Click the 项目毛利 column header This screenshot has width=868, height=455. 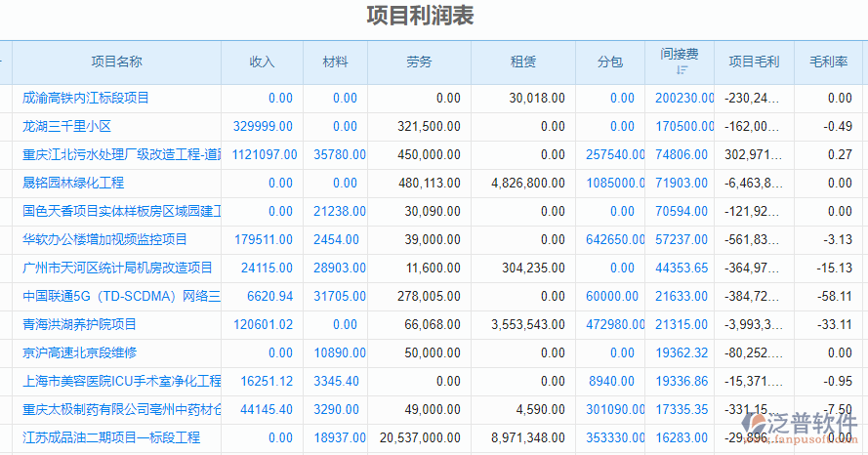coord(754,62)
